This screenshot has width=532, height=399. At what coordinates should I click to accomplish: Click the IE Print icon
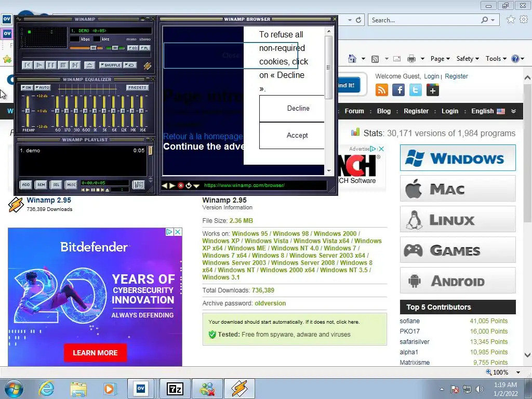(411, 59)
